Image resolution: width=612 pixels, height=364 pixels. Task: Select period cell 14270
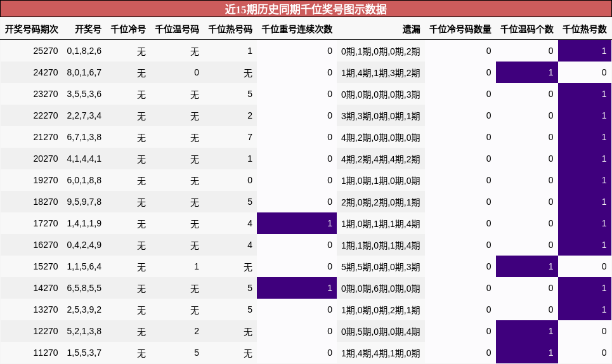coord(45,289)
